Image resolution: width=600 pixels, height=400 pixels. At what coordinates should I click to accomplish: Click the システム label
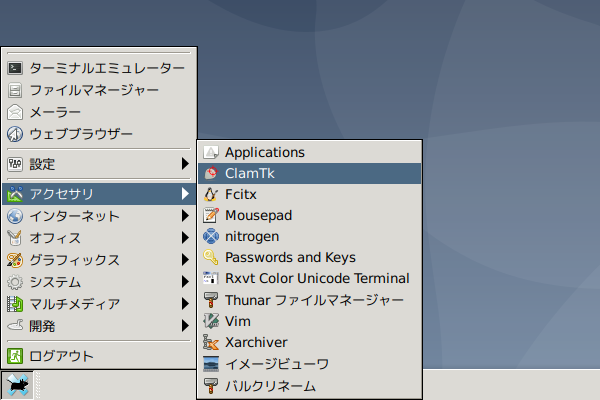pos(55,282)
